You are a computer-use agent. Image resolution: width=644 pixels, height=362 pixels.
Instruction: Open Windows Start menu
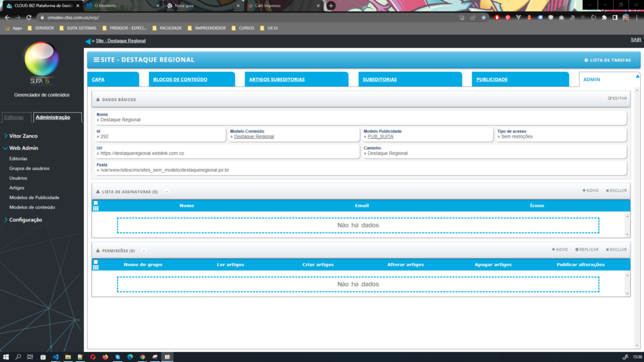[6, 357]
